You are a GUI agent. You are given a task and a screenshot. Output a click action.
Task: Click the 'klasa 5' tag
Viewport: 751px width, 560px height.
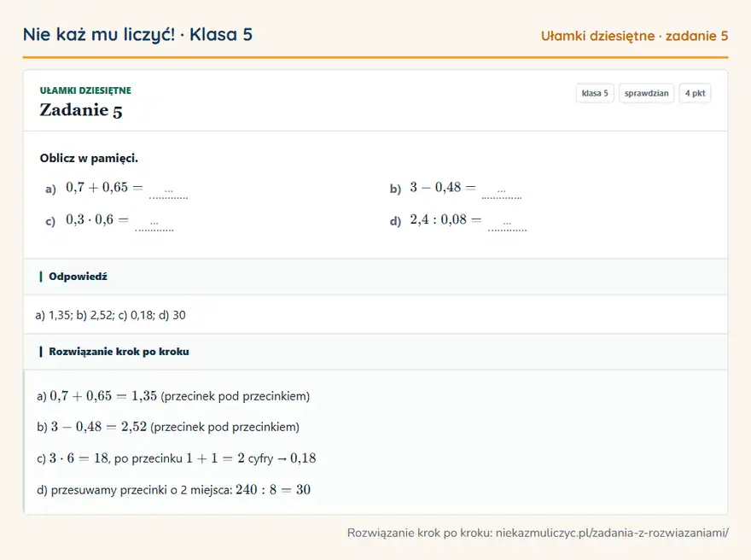(x=595, y=93)
